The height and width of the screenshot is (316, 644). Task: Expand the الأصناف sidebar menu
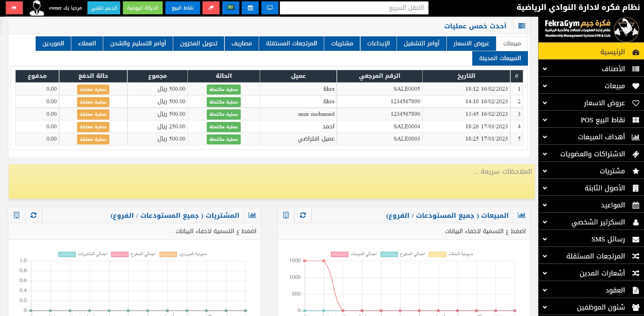(591, 69)
